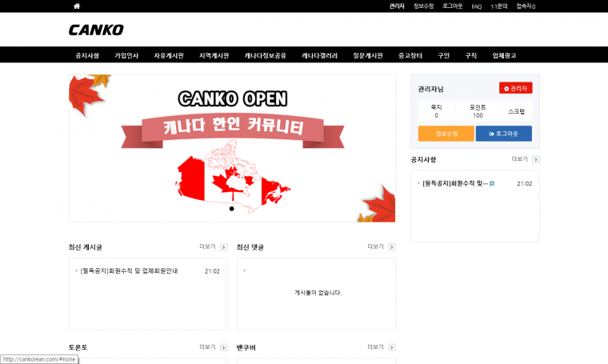
Task: Click 더보기 text for 최신 게시글
Action: click(x=207, y=246)
